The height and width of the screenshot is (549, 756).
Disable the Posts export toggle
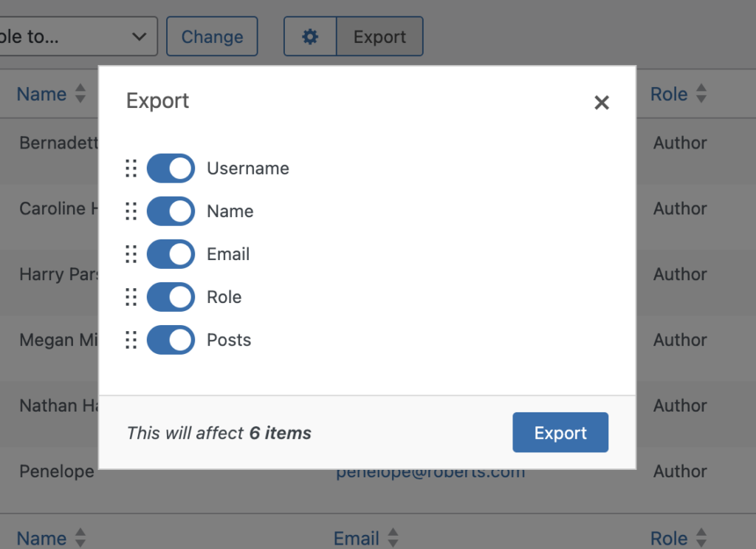(171, 340)
